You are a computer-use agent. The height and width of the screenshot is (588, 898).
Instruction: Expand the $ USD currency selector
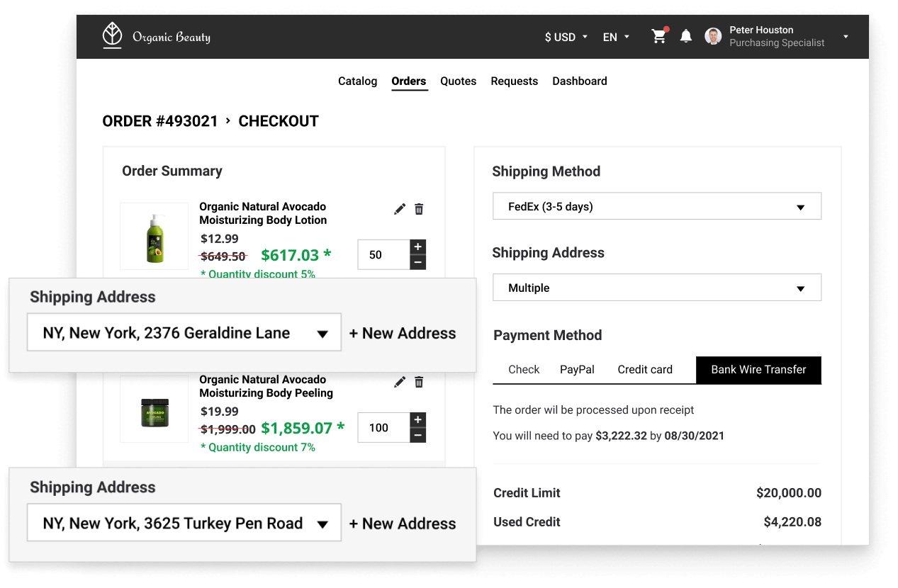[x=566, y=37]
